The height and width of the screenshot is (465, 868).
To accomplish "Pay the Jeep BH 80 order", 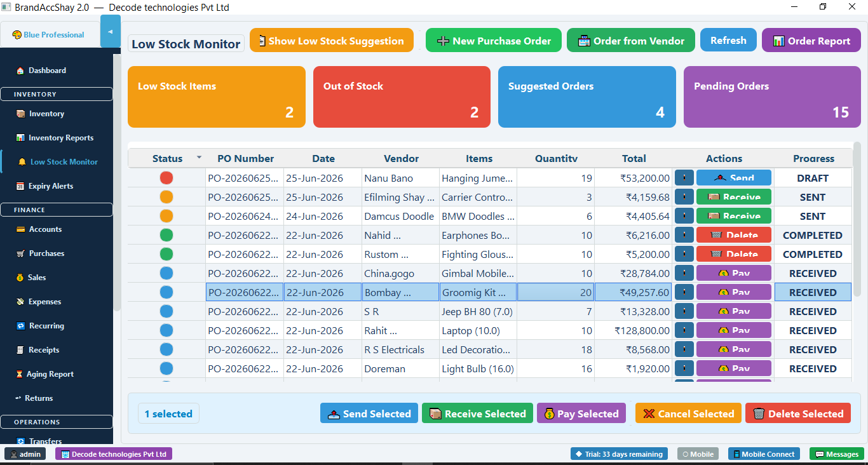I will pyautogui.click(x=734, y=311).
